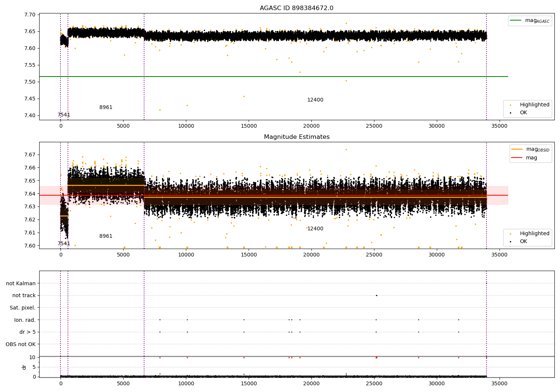The image size is (560, 392).
Task: Click the red mag legend line
Action: point(517,158)
